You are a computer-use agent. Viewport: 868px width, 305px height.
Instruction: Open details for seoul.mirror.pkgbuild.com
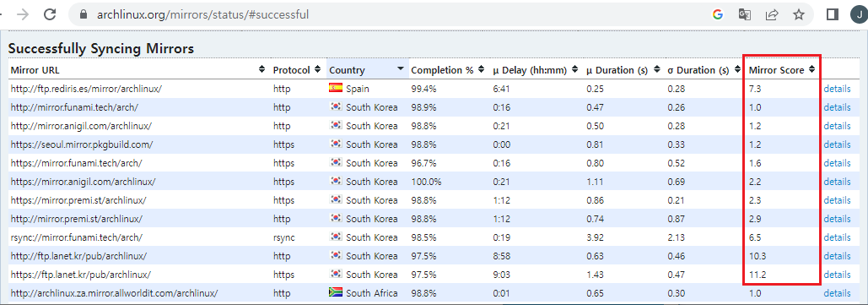tap(837, 144)
